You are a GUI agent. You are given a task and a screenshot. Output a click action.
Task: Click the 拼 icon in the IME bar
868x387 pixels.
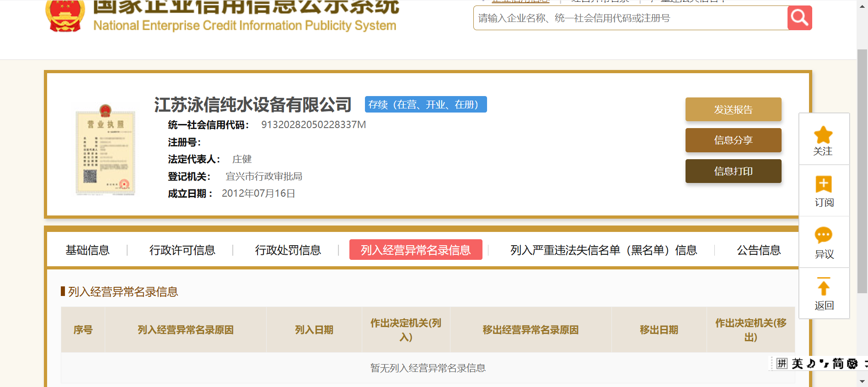tap(782, 364)
